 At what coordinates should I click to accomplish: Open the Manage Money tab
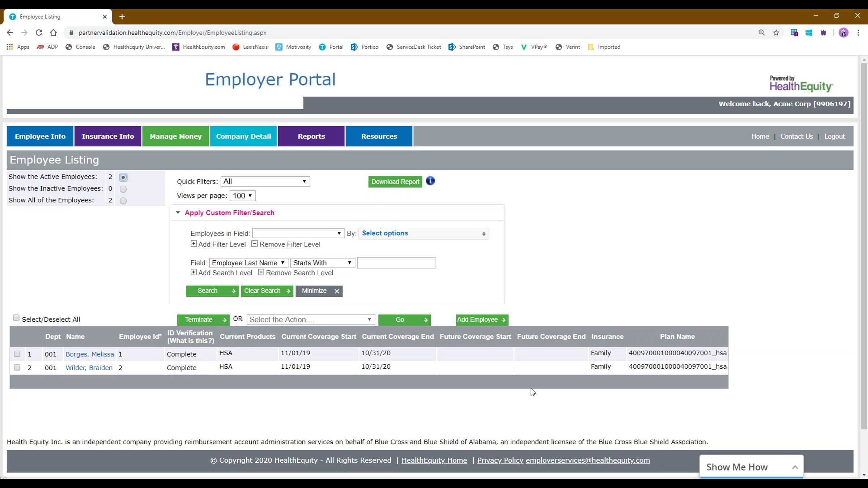tap(176, 136)
